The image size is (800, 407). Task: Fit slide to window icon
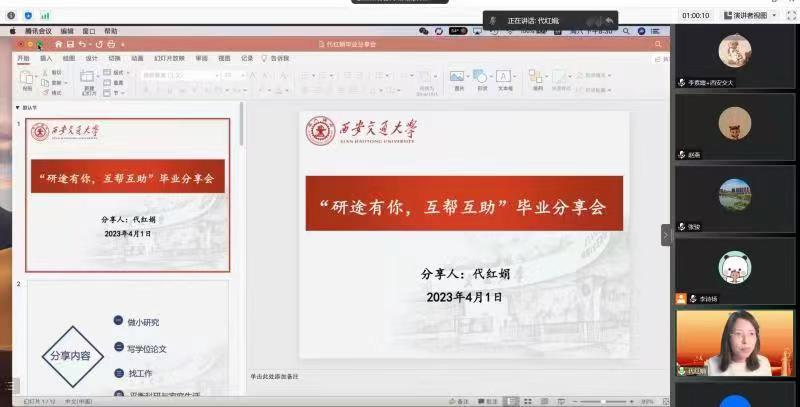[x=666, y=402]
